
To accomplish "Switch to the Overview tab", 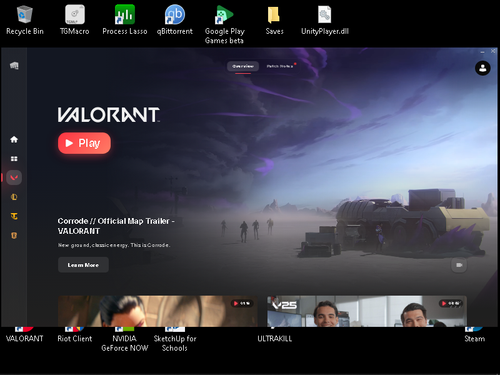I will [x=243, y=66].
